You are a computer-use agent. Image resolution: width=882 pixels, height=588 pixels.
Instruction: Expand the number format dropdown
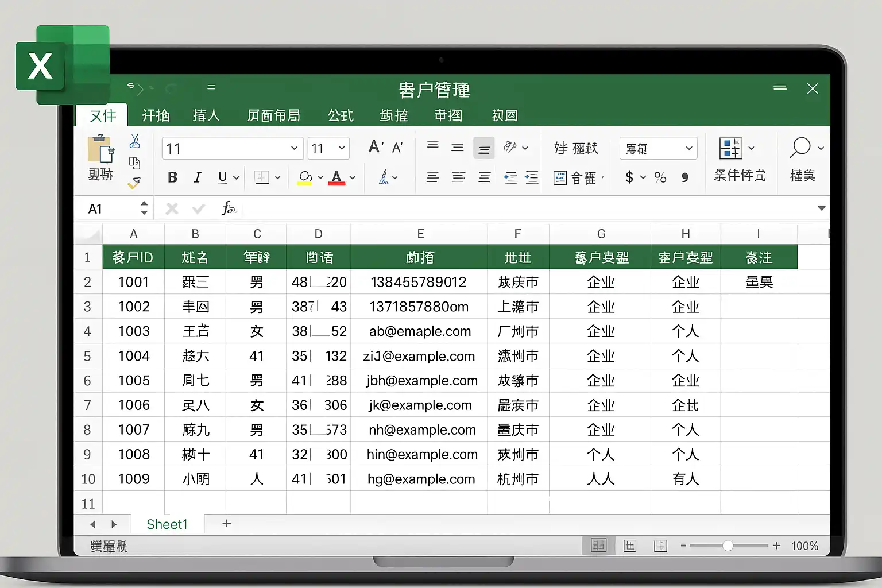pos(689,149)
